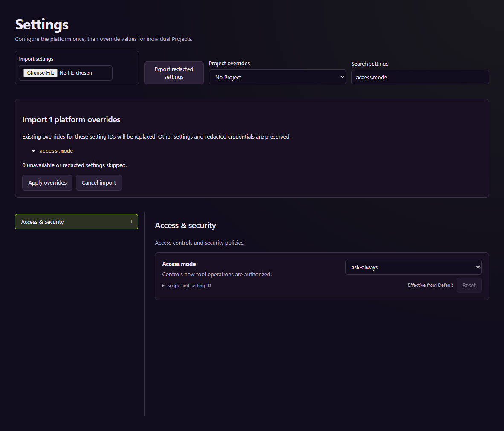Focus the Search settings field
This screenshot has height=431, width=504.
(x=420, y=77)
